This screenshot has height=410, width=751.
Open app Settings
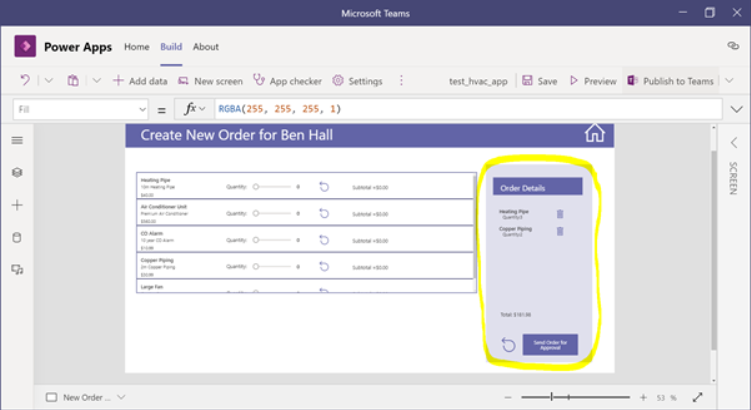coord(357,81)
